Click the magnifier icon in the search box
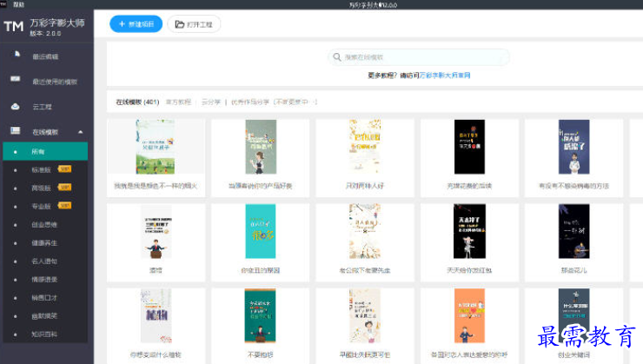The height and width of the screenshot is (364, 643). 337,57
